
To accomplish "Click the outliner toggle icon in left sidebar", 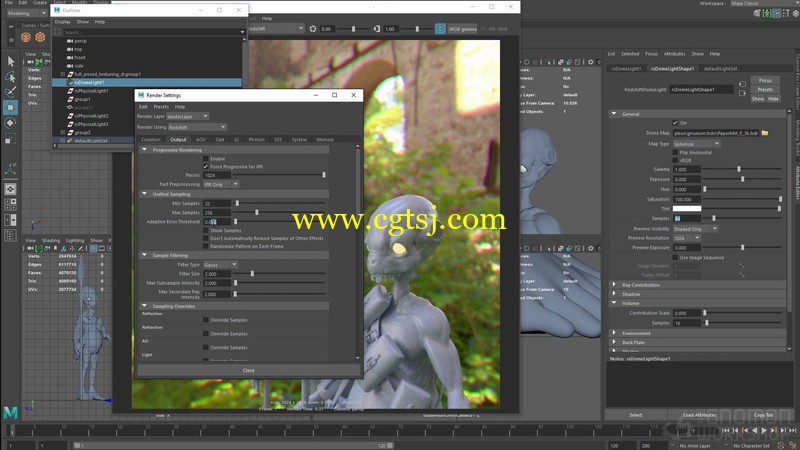I will pyautogui.click(x=10, y=235).
